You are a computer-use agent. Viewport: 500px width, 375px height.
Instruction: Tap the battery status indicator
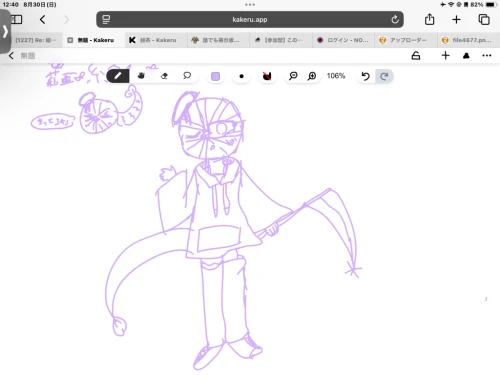(491, 5)
